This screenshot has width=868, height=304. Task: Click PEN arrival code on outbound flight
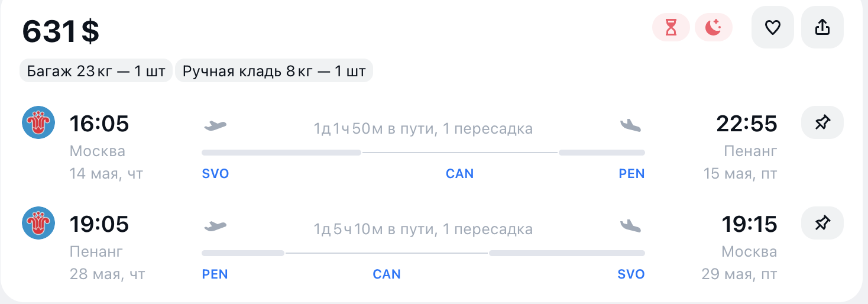(631, 174)
